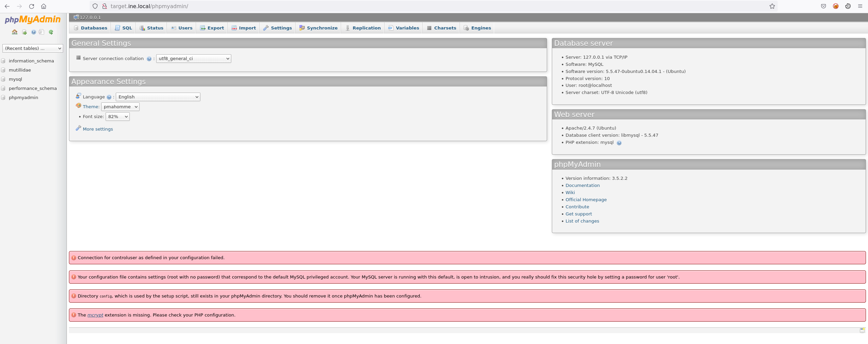Visit the Official Homepage link

tap(586, 200)
